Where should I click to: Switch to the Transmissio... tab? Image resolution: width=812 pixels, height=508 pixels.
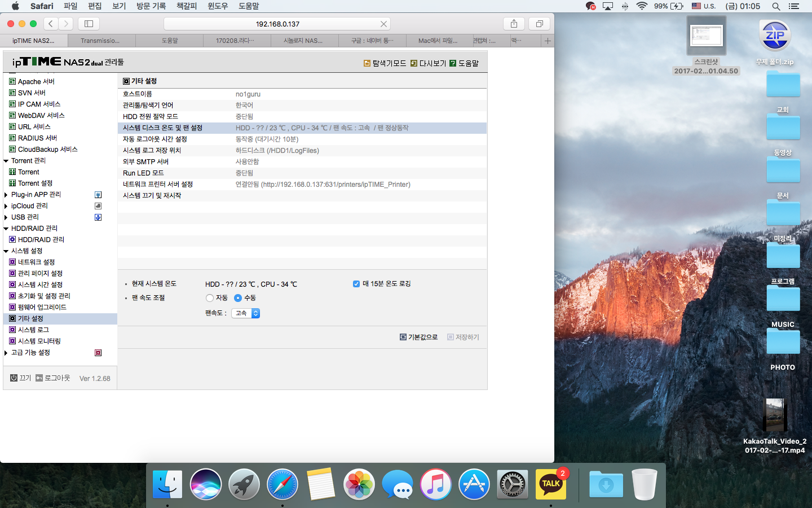point(101,41)
